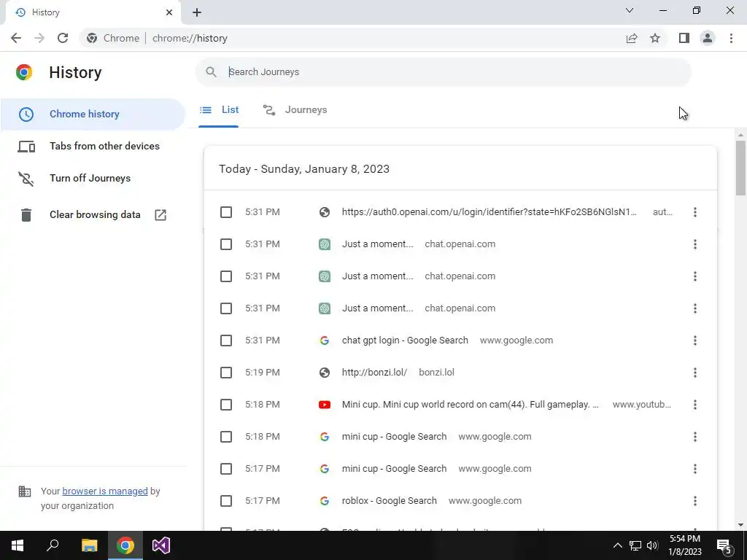Click the magnifier icon in search box
This screenshot has height=560, width=747.
[x=211, y=72]
